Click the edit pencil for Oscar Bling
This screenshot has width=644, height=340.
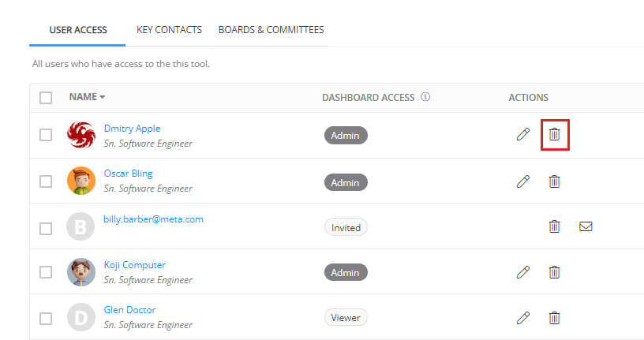point(522,181)
